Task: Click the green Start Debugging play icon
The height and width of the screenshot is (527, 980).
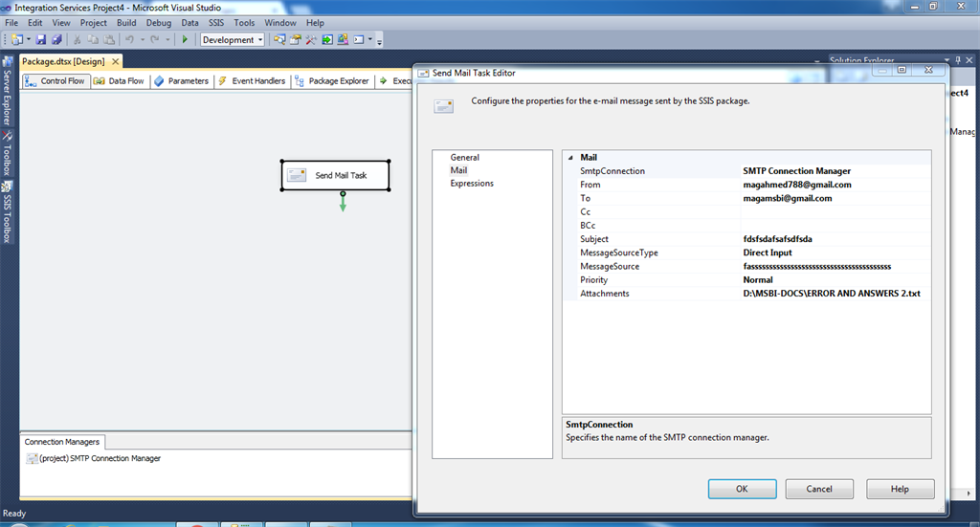Action: click(185, 39)
